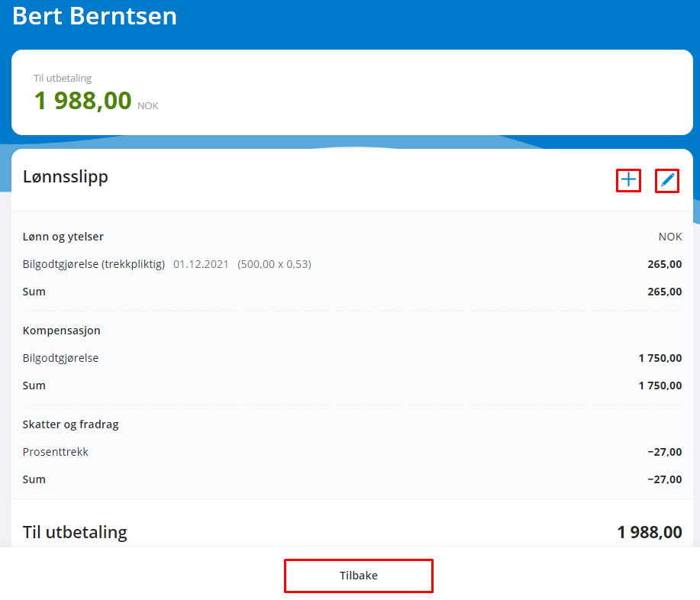This screenshot has width=700, height=600.
Task: Click the plus icon to add payslip line
Action: coord(628,180)
